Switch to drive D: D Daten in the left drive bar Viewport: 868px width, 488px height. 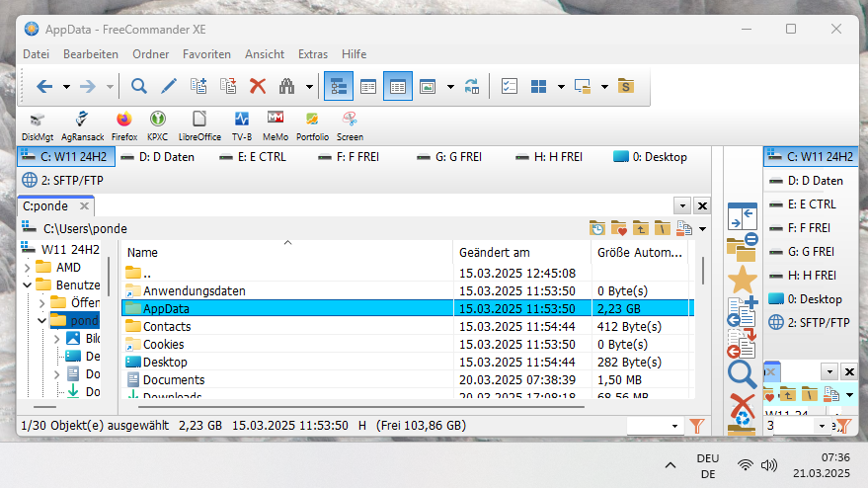(158, 157)
